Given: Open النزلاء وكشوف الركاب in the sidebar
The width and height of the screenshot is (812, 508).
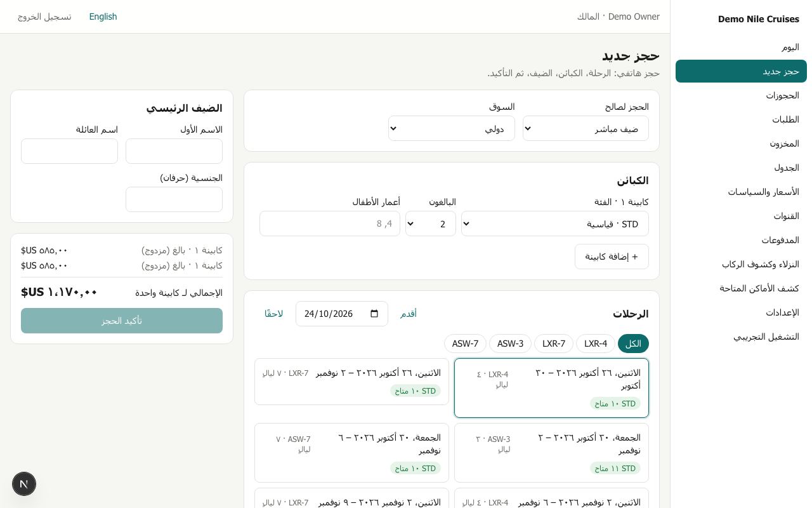Looking at the screenshot, I should 741,264.
